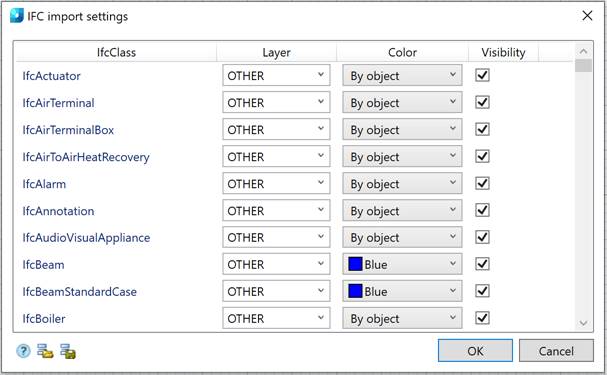Click the Cancel button
Image resolution: width=607 pixels, height=375 pixels.
(x=556, y=351)
